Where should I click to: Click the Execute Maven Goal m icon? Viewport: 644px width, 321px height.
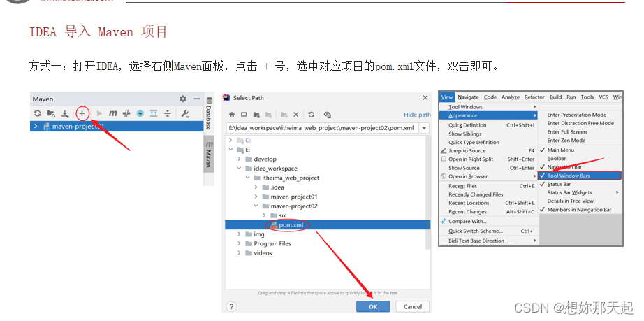tap(113, 113)
